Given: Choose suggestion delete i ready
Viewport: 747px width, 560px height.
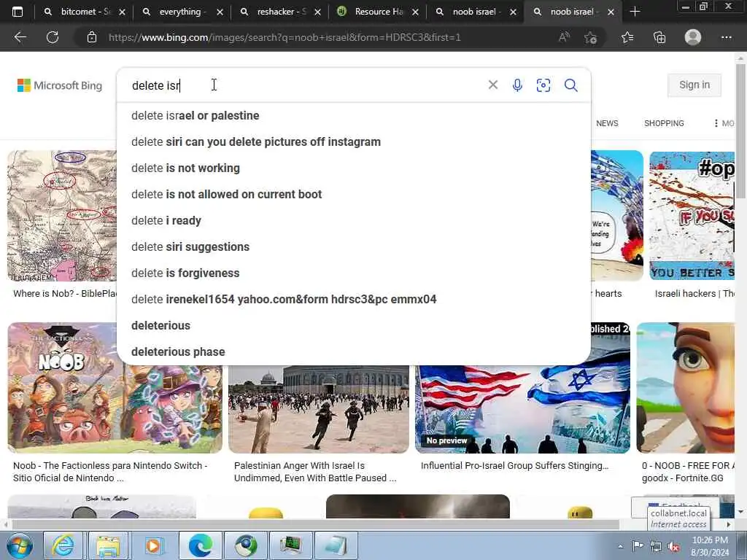Looking at the screenshot, I should tap(354, 220).
